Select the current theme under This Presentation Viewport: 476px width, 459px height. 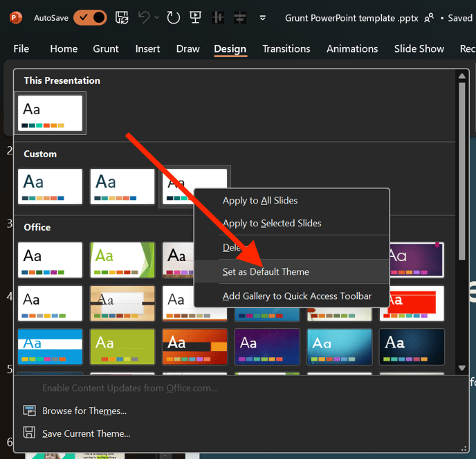51,113
